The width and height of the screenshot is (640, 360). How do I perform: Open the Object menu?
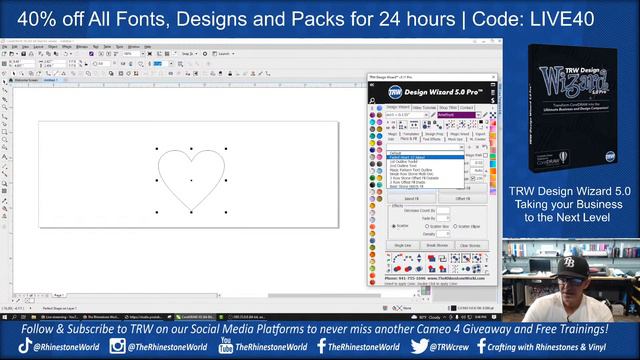[x=53, y=47]
